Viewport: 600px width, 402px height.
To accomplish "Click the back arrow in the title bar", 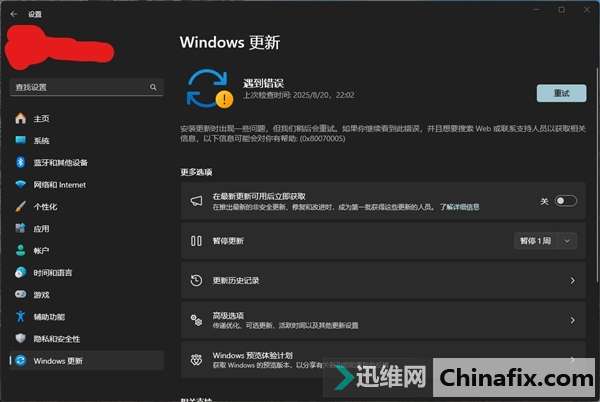I will point(14,14).
